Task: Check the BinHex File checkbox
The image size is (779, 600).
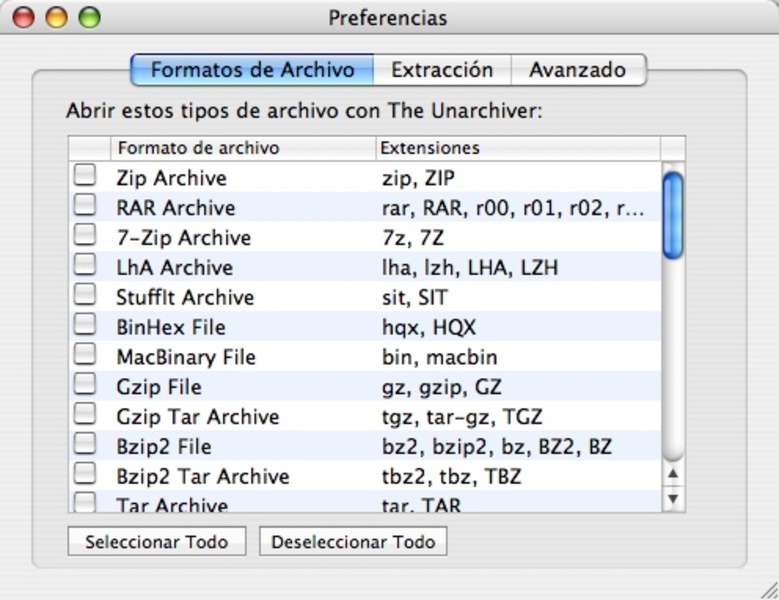Action: (86, 325)
